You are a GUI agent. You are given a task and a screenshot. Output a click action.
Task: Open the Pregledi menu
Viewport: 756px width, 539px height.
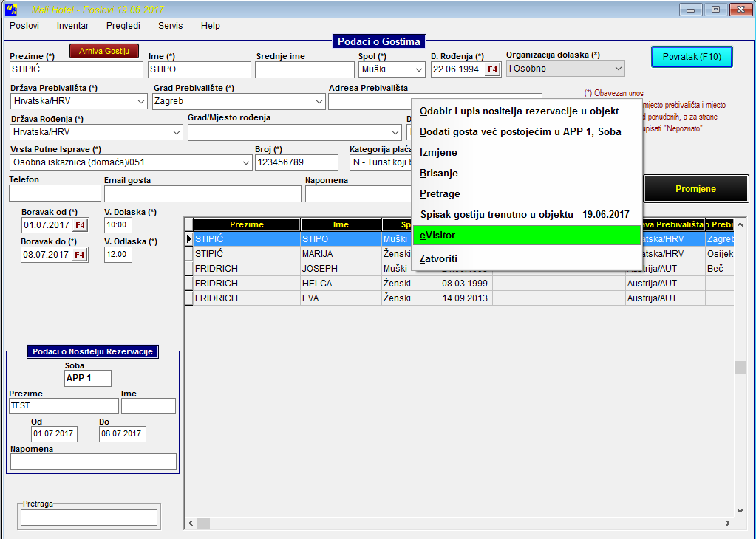click(123, 26)
